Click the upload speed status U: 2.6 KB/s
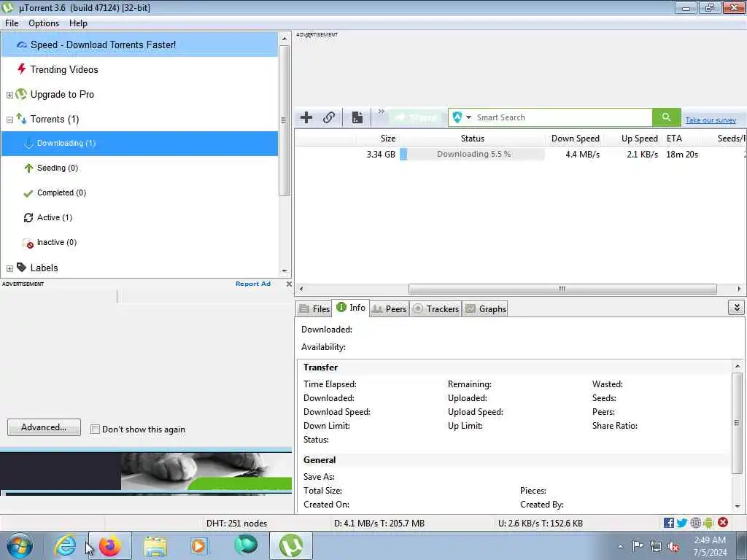This screenshot has width=747, height=560. (x=541, y=524)
